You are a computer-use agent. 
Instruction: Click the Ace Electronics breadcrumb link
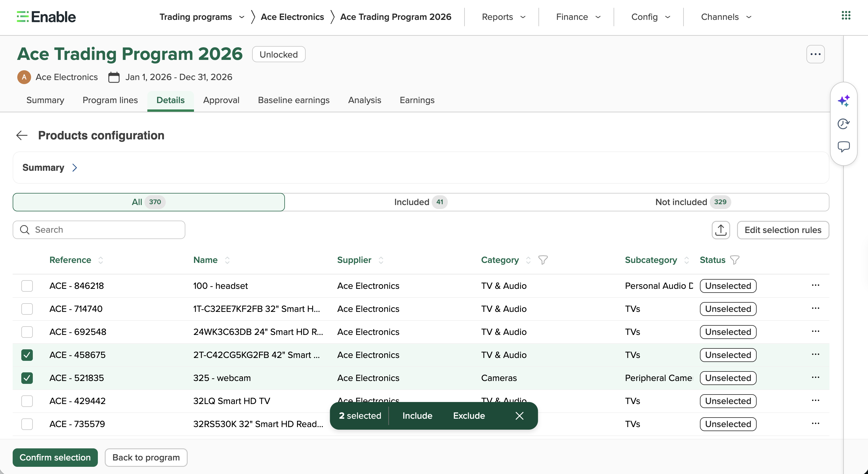292,17
